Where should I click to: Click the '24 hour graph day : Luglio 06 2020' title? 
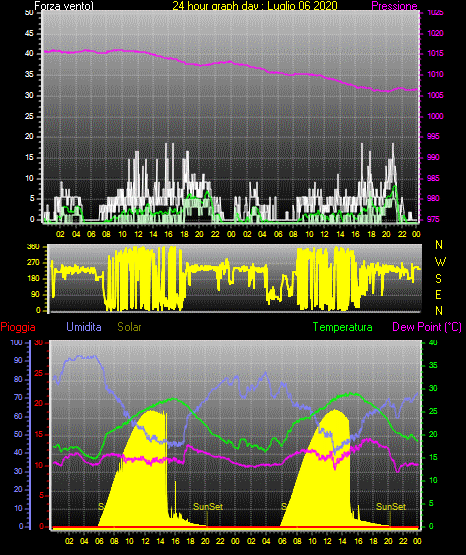click(x=255, y=6)
